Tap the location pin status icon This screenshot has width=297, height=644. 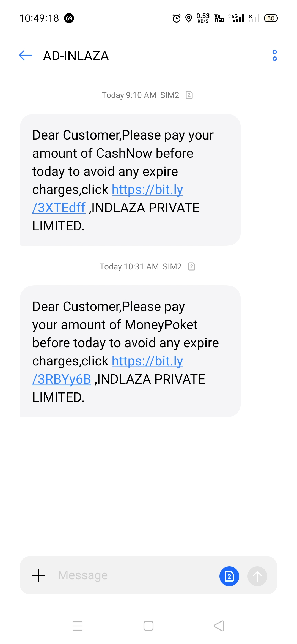(x=189, y=18)
